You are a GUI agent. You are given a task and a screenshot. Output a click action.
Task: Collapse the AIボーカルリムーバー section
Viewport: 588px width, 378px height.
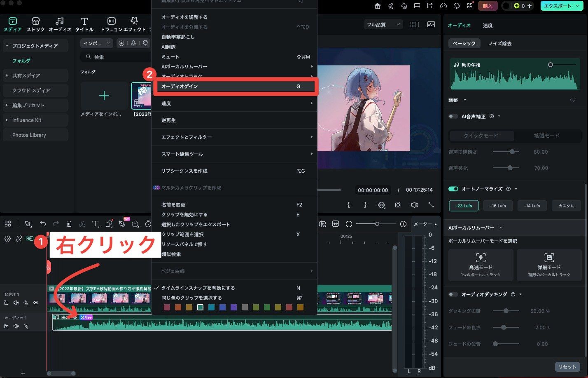(501, 228)
